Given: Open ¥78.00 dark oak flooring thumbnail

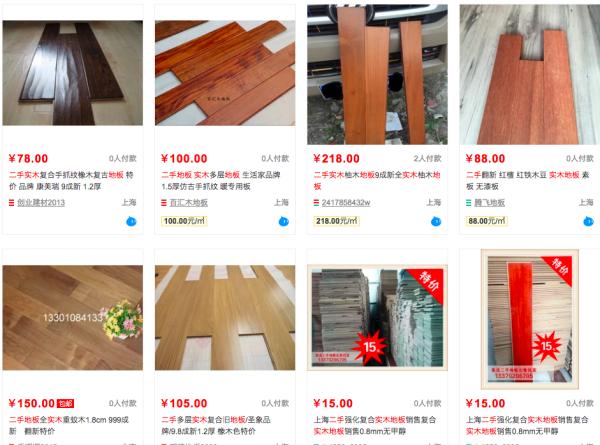Looking at the screenshot, I should point(73,73).
